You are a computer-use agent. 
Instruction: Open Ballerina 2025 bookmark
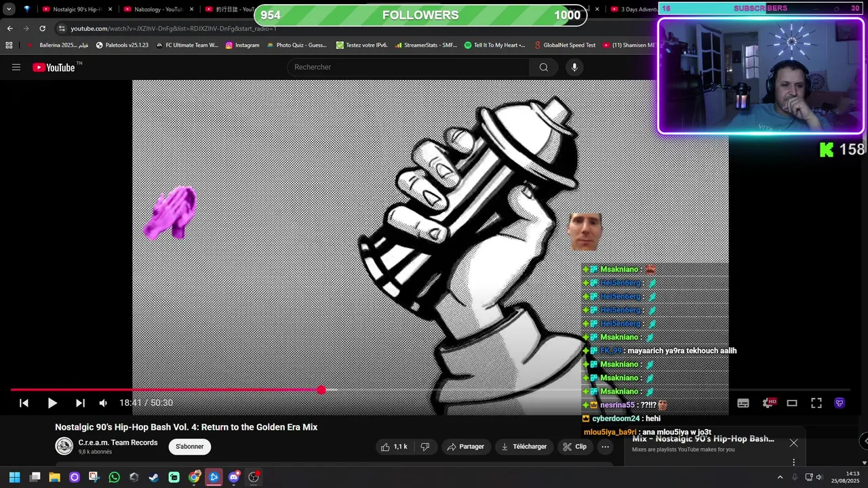(58, 45)
